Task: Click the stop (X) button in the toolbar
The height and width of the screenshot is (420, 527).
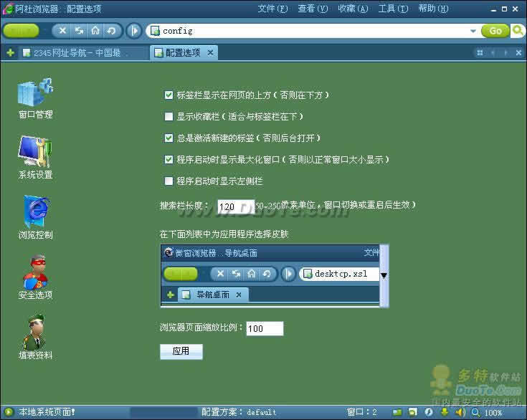Action: pos(62,31)
